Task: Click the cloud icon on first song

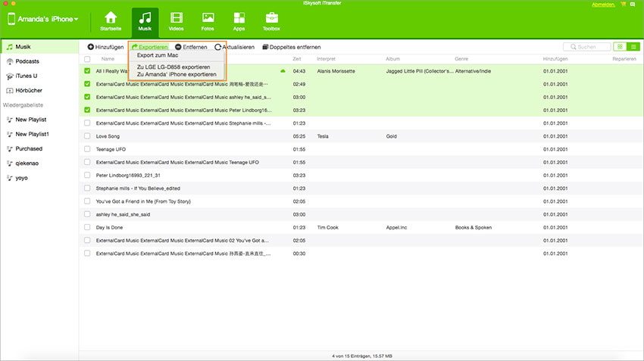Action: 283,71
